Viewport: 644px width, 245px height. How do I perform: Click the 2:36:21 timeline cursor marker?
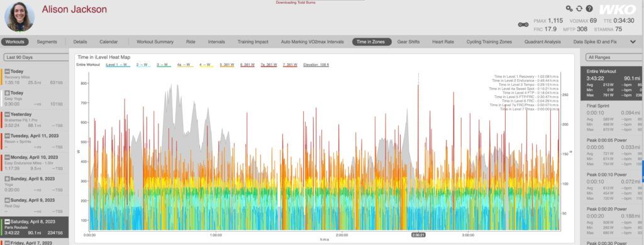[418, 235]
